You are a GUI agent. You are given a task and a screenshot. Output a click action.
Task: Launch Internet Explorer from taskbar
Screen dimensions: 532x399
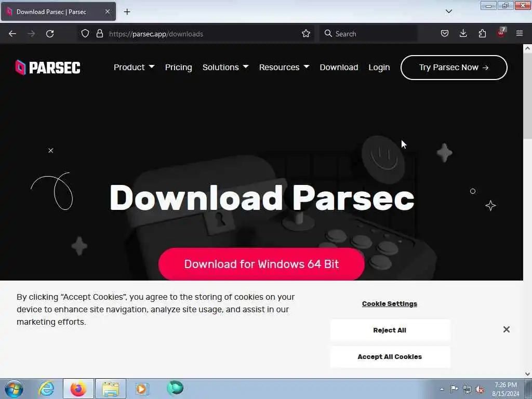click(x=46, y=389)
